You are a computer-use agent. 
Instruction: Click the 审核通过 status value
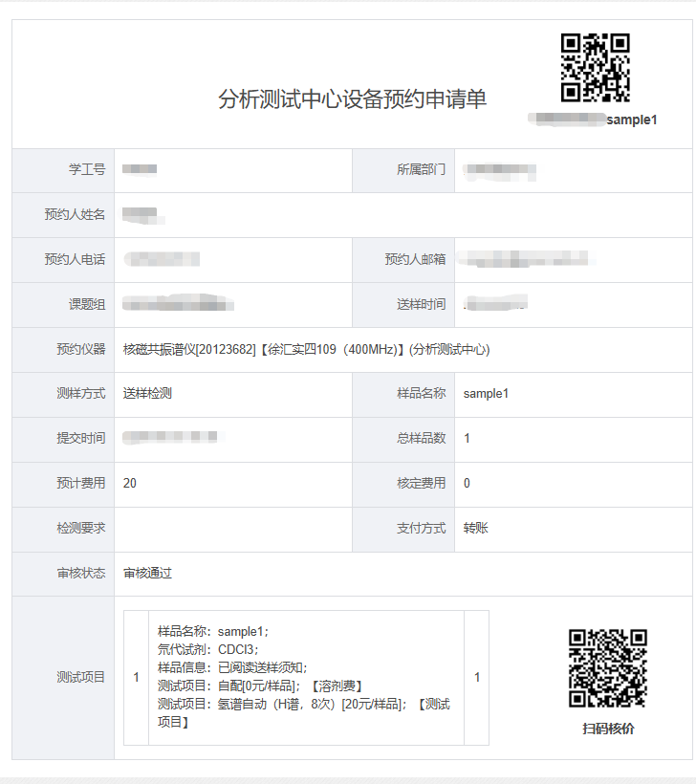[x=148, y=574]
